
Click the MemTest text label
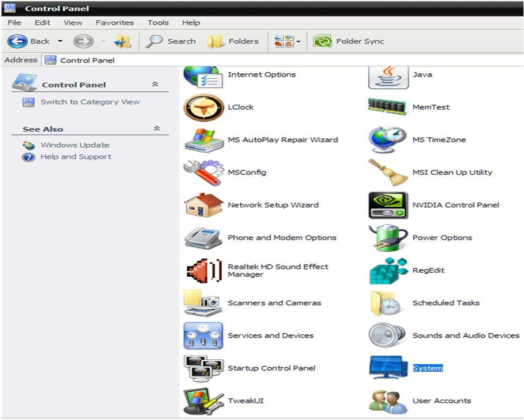click(x=431, y=107)
